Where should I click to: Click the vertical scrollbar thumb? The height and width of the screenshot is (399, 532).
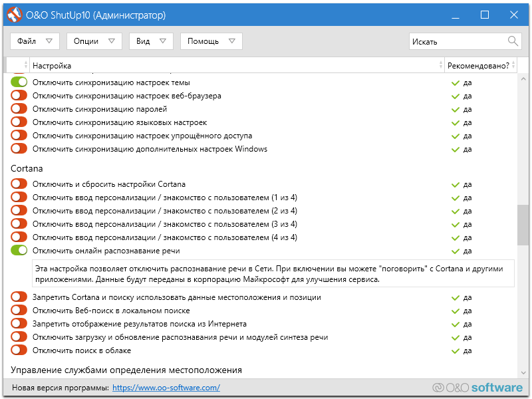pyautogui.click(x=523, y=225)
